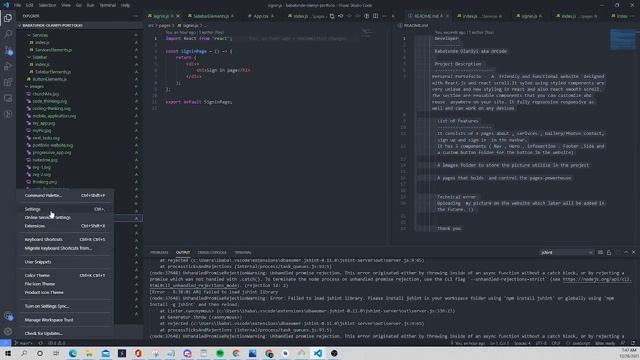640x360 pixels.
Task: Open the nodejs.org link in output
Action: pyautogui.click(x=596, y=280)
